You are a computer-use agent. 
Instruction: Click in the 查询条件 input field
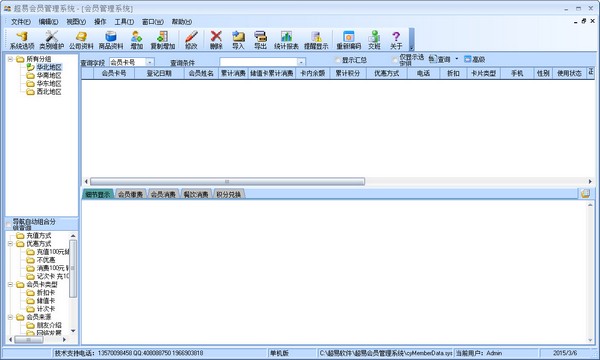[x=259, y=62]
